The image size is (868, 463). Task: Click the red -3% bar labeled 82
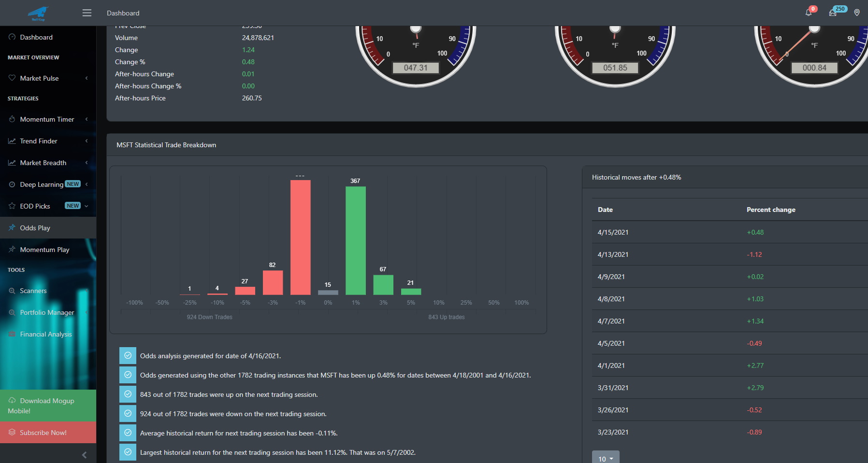(x=273, y=282)
